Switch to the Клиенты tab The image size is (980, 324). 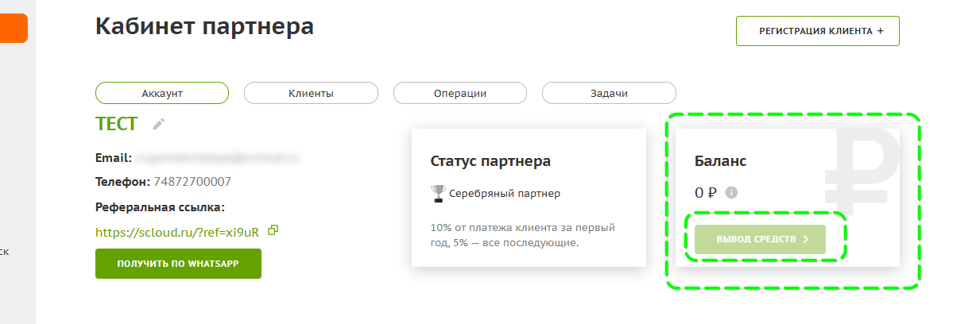(x=311, y=93)
